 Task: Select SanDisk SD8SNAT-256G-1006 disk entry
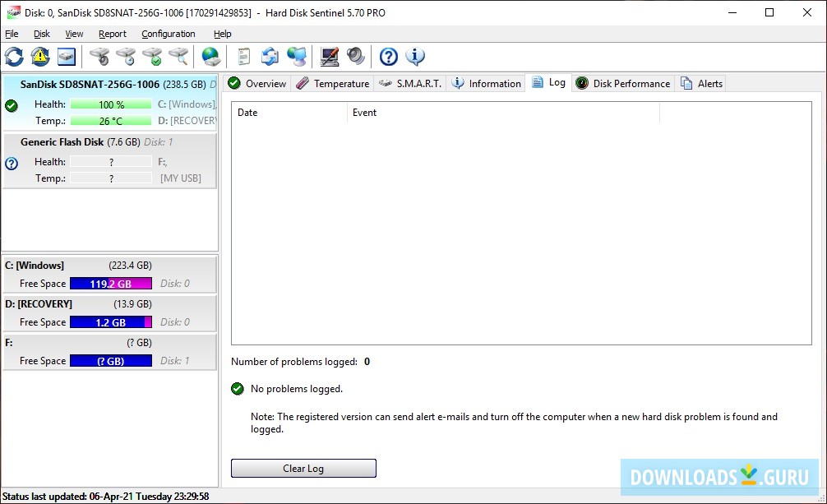coord(109,103)
